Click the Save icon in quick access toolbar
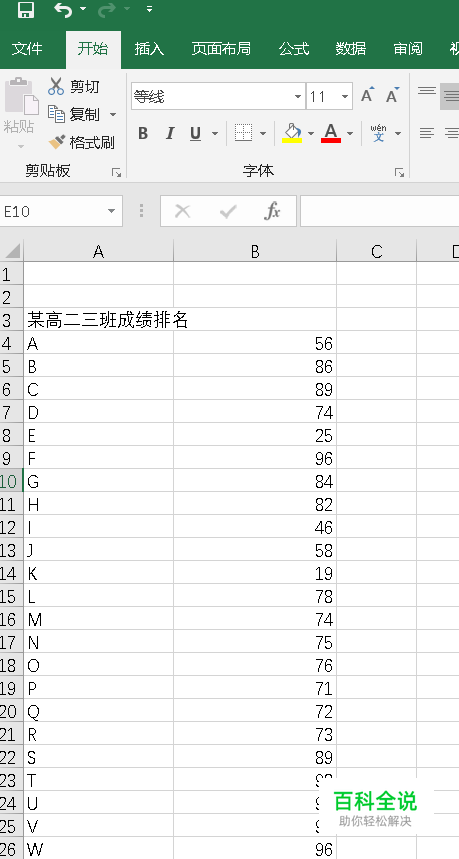Image resolution: width=459 pixels, height=859 pixels. tap(25, 9)
